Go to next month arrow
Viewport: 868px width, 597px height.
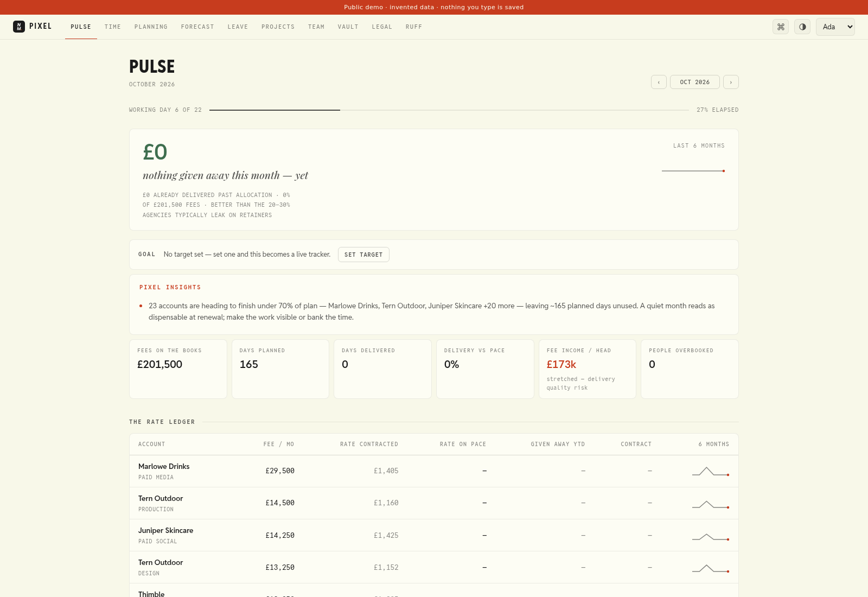tap(731, 82)
